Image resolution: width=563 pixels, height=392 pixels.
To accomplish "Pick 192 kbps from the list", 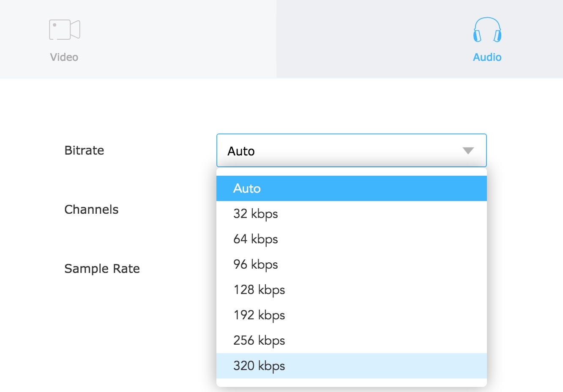I will tap(351, 315).
